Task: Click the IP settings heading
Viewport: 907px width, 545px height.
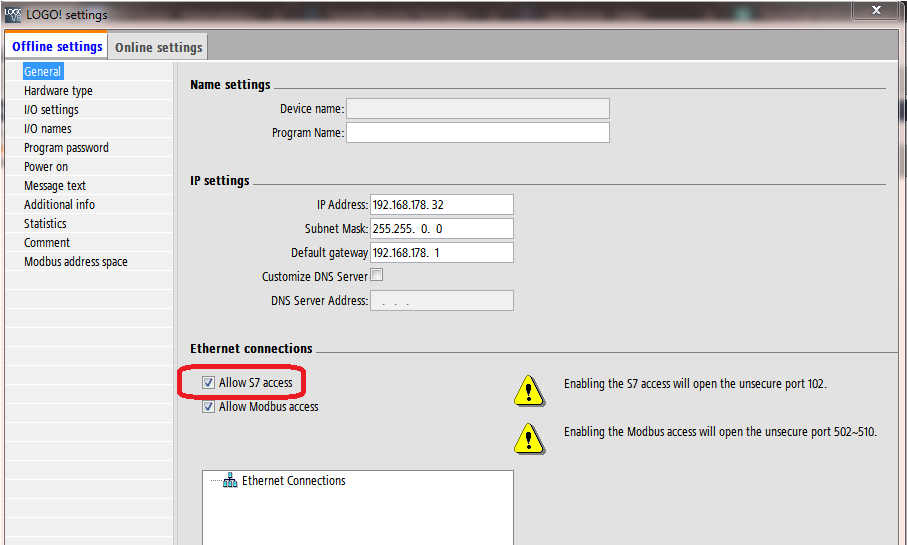Action: (220, 181)
